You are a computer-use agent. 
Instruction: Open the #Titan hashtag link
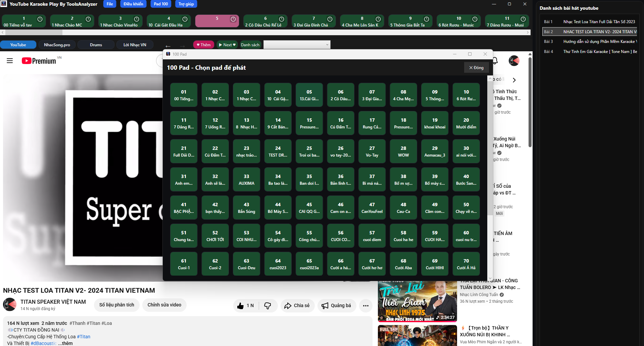84,337
